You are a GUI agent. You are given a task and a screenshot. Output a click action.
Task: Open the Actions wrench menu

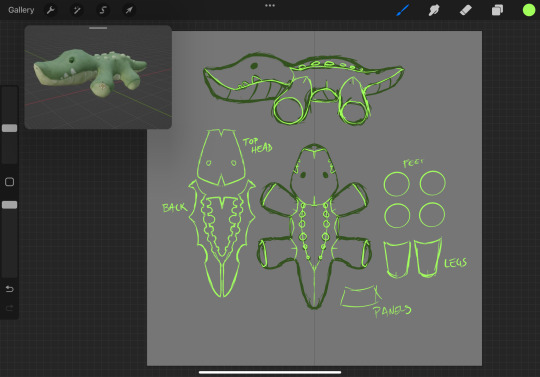coord(51,10)
